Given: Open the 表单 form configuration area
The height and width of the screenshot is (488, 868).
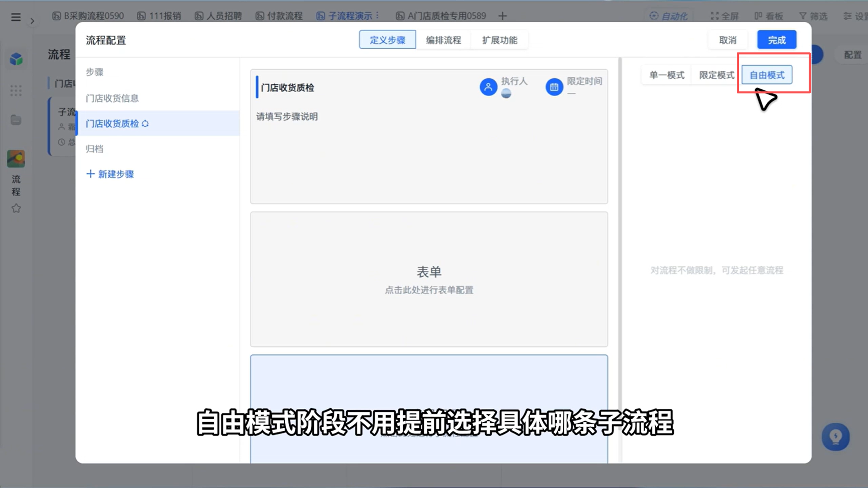Looking at the screenshot, I should tap(429, 279).
